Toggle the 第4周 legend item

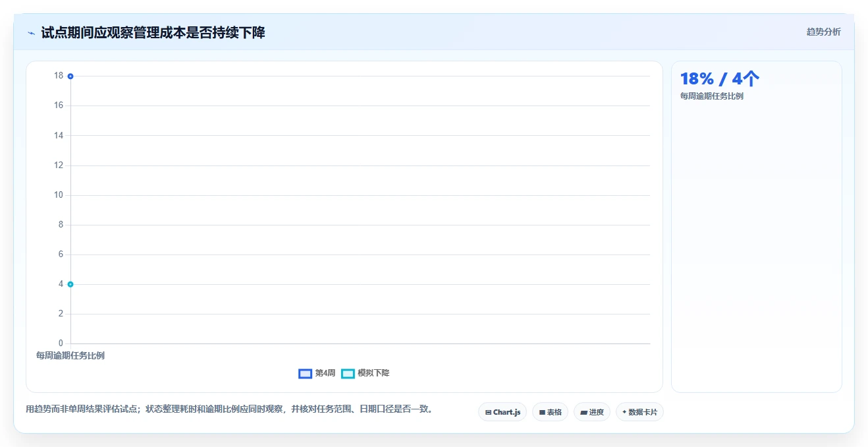click(317, 373)
